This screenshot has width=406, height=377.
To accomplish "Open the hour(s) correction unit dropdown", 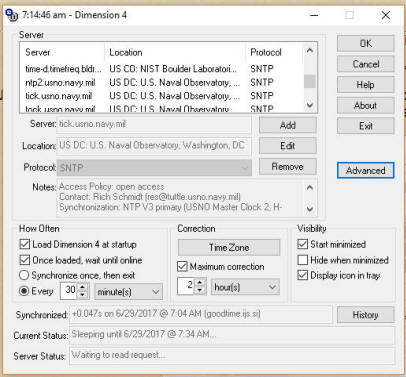I will coord(245,287).
